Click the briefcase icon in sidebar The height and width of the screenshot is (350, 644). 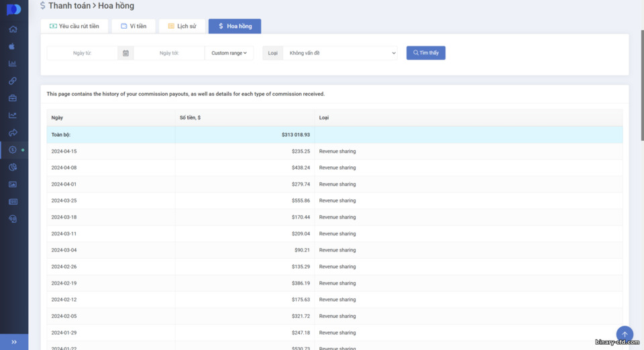click(x=13, y=98)
